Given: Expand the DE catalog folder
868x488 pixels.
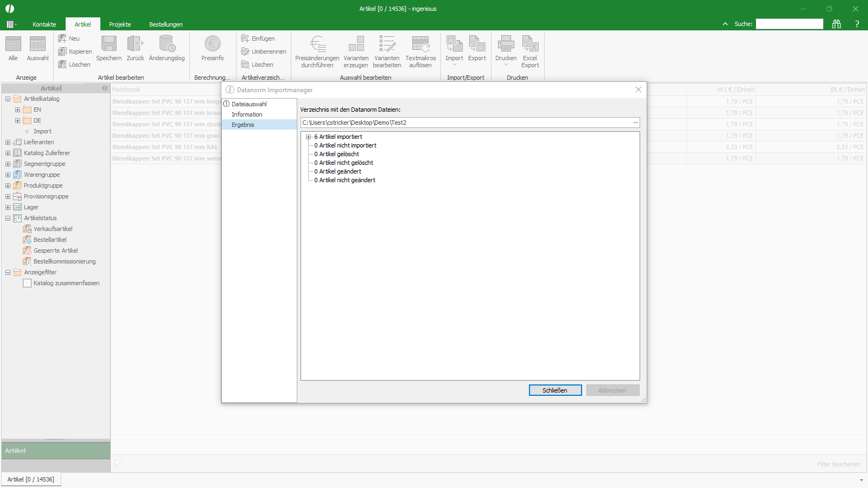Looking at the screenshot, I should 17,120.
